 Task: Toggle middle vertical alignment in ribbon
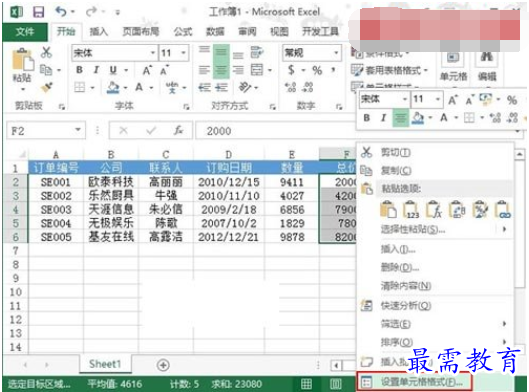[x=221, y=53]
